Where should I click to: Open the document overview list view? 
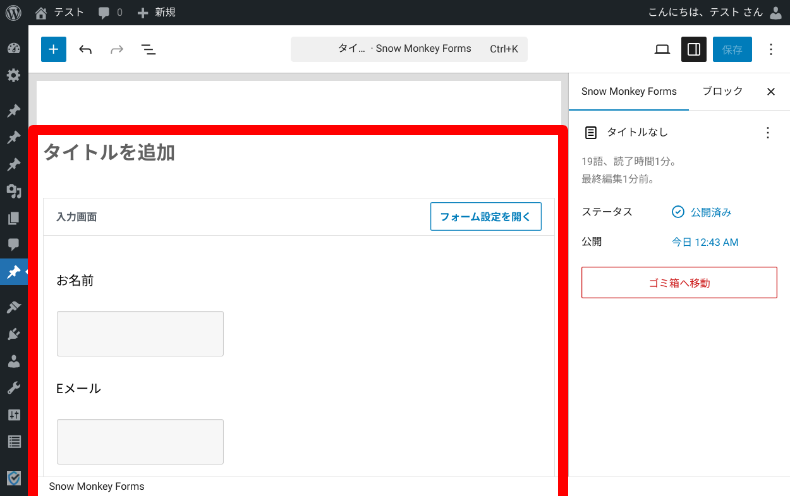click(148, 49)
